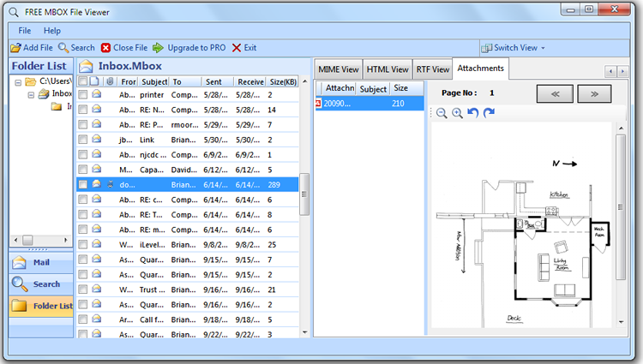Tick the checkbox beside the Link email
The image size is (643, 364).
(x=83, y=140)
